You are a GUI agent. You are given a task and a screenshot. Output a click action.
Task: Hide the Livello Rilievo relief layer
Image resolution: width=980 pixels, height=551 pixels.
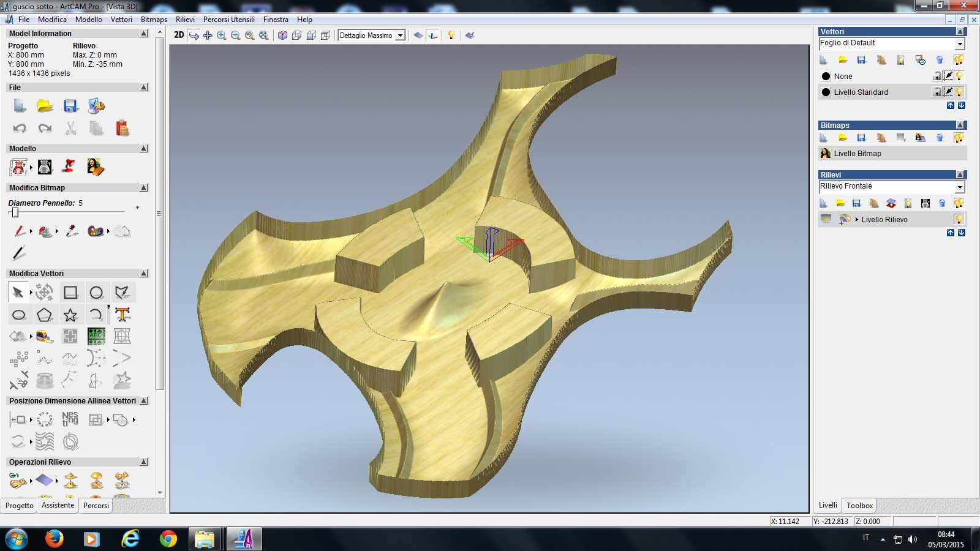coord(959,219)
